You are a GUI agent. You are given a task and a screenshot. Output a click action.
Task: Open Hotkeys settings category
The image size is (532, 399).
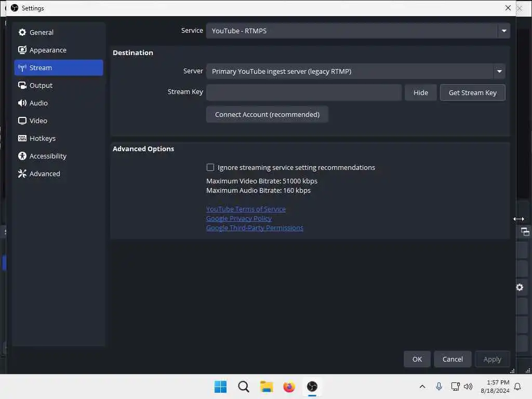58,138
